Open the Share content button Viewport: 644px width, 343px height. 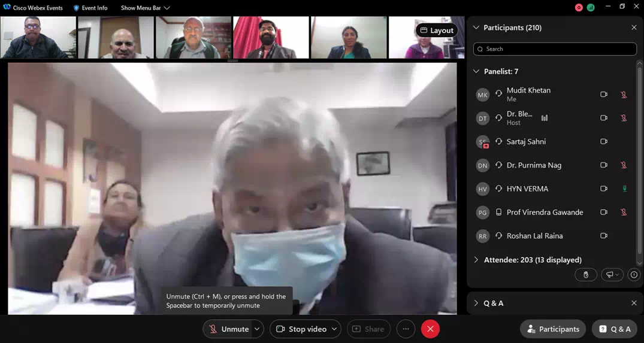[369, 329]
